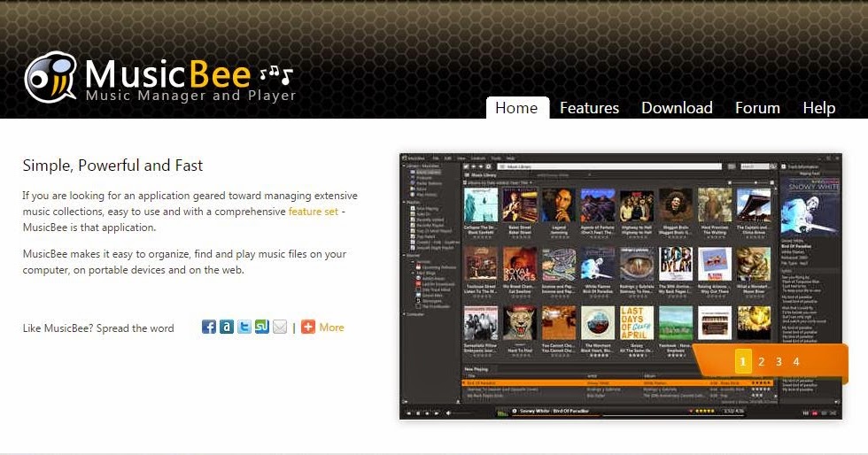
Task: Share via the StumbleUpon icon
Action: tap(262, 328)
